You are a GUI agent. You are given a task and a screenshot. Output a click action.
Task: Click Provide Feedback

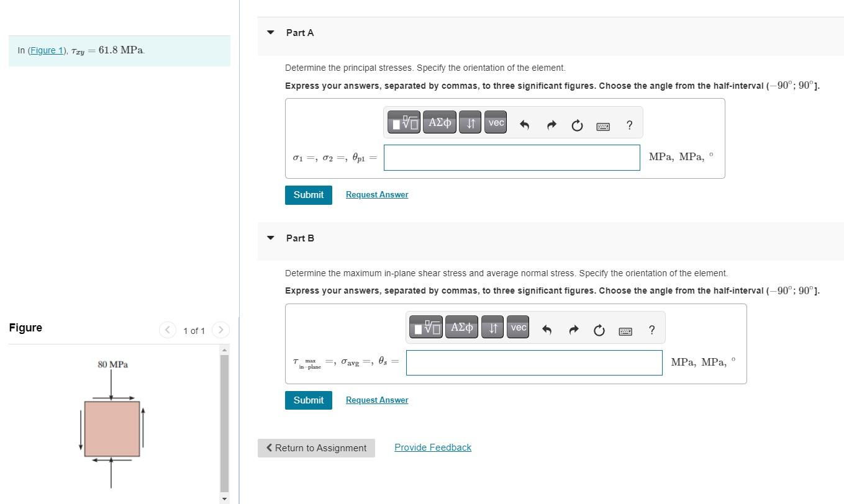point(432,447)
